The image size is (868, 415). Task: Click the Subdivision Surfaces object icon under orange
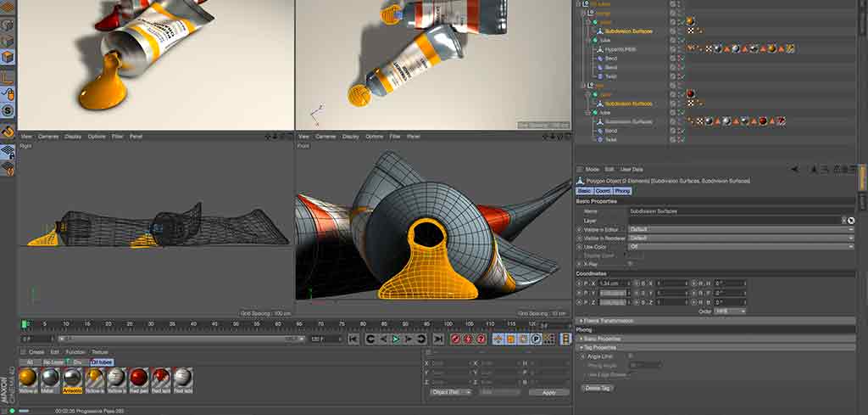[598, 31]
